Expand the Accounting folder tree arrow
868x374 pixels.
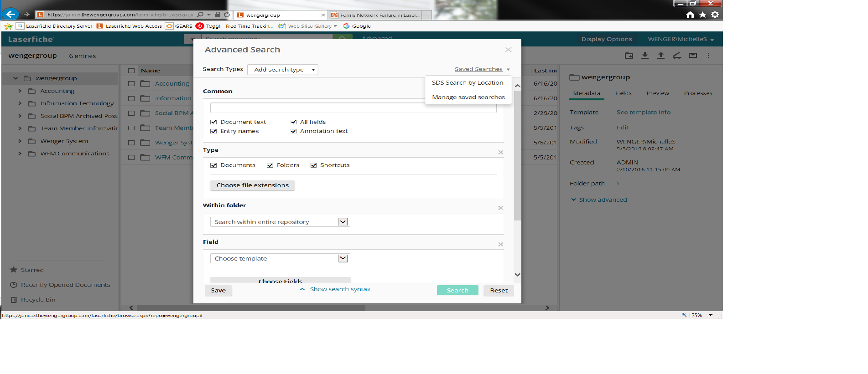20,91
